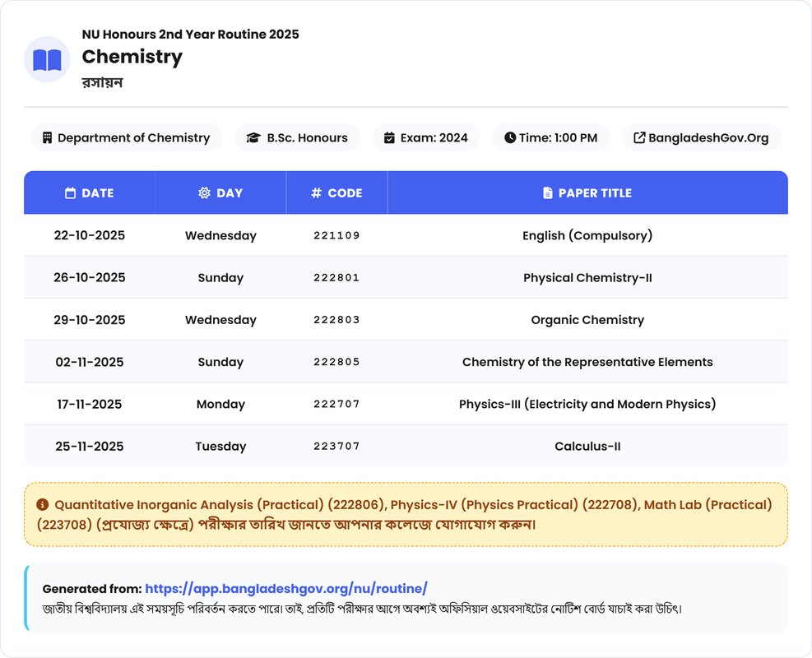The width and height of the screenshot is (812, 658).
Task: Click the code 221109
Action: pos(336,235)
